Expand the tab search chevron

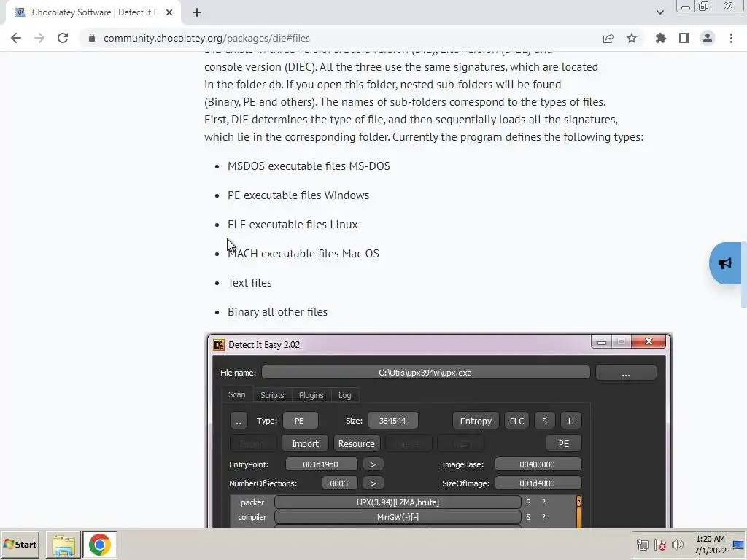click(659, 12)
